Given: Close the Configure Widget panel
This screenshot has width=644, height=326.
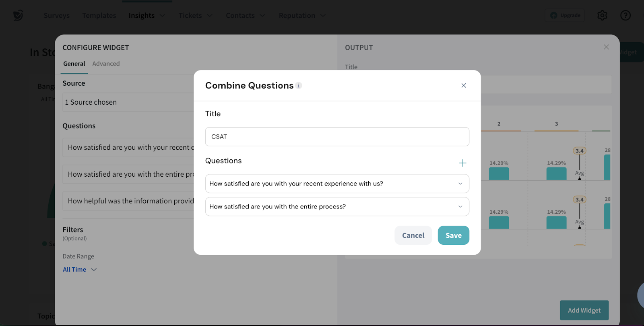Looking at the screenshot, I should (x=606, y=47).
